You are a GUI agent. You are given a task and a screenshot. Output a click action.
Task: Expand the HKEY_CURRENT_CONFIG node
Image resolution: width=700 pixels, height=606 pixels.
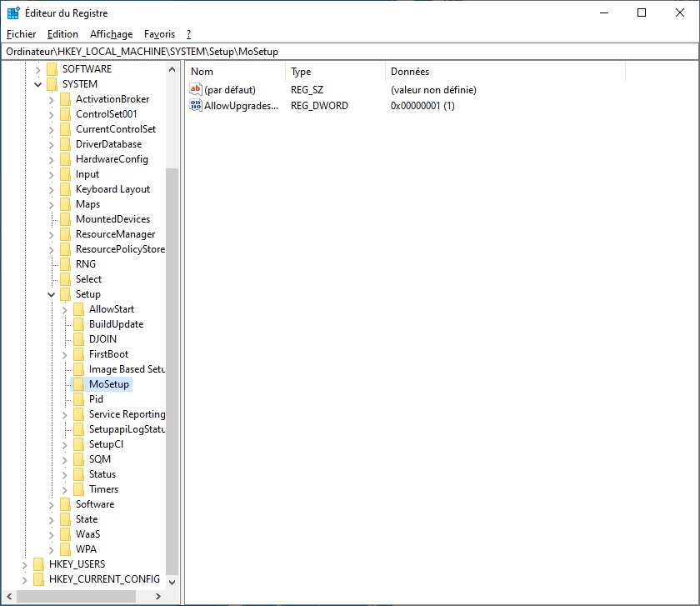[25, 579]
